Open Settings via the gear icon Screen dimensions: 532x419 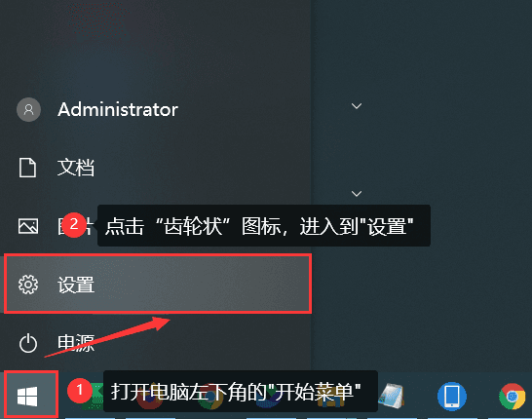[28, 285]
